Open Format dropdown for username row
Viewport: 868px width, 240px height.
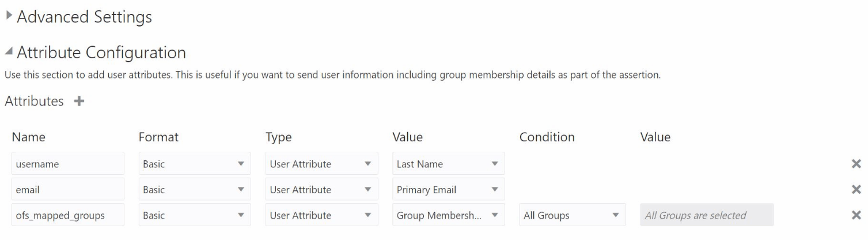tap(195, 164)
